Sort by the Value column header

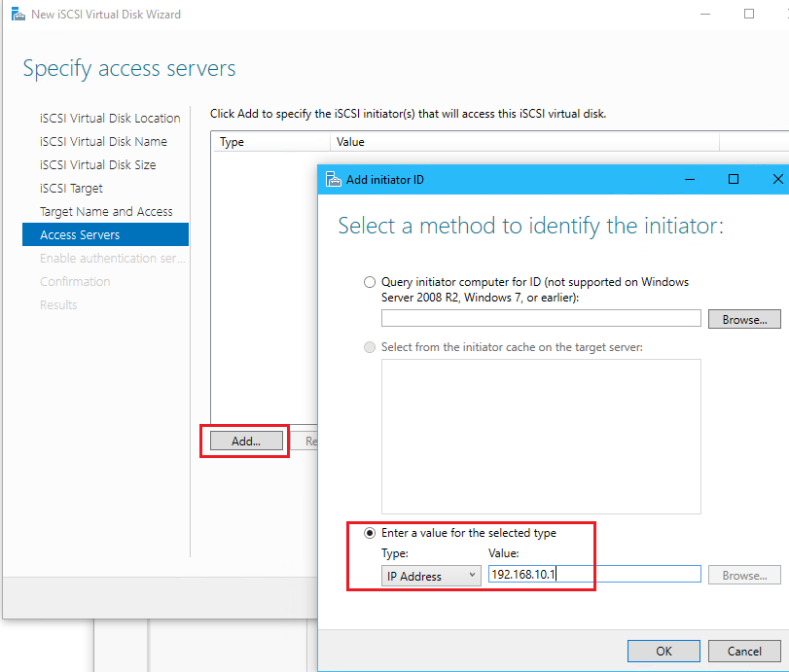(524, 142)
